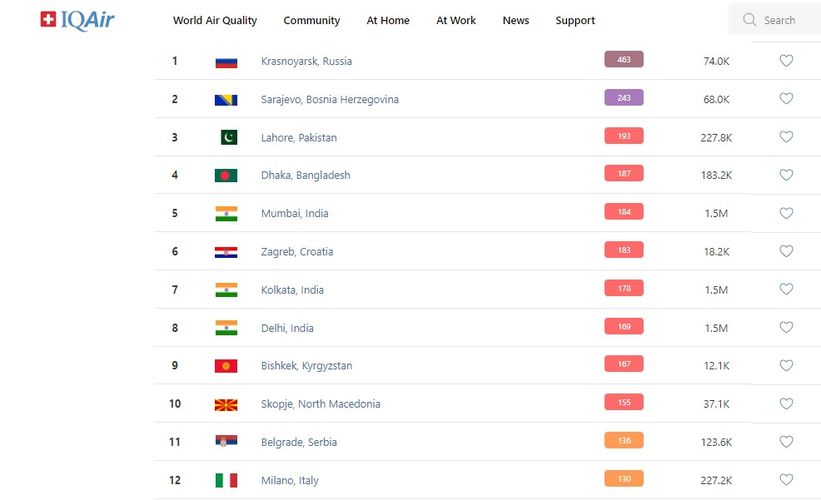This screenshot has height=500, width=821.
Task: Click the search magnifier icon
Action: click(x=749, y=20)
